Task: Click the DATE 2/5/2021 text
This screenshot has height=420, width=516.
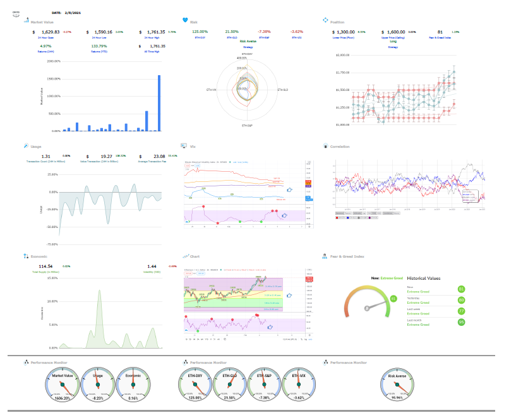Action: tap(66, 13)
